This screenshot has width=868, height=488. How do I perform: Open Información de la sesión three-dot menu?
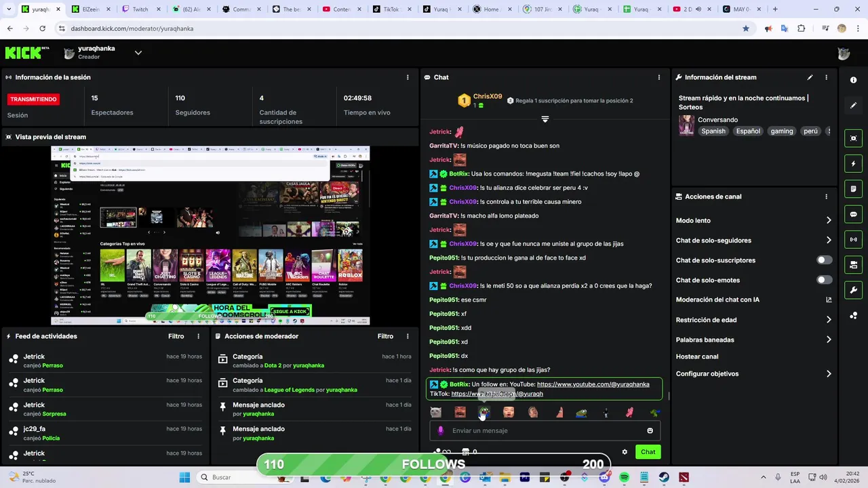click(408, 77)
